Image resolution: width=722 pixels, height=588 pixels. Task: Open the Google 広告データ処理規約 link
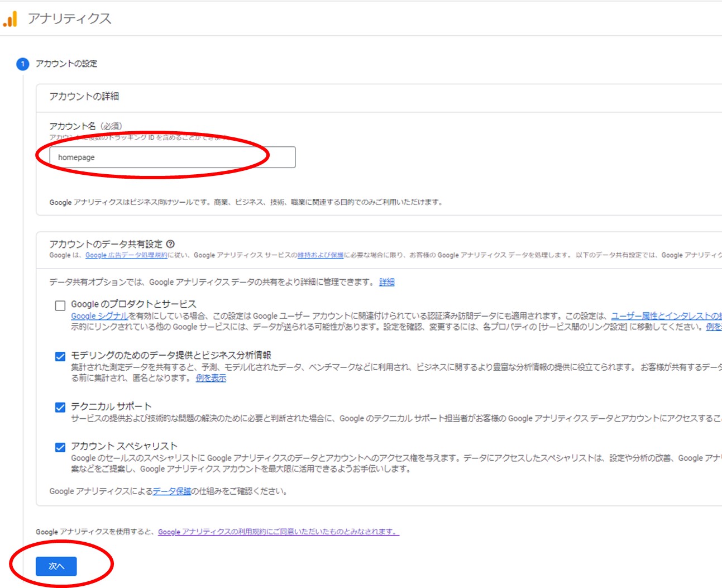click(x=126, y=255)
